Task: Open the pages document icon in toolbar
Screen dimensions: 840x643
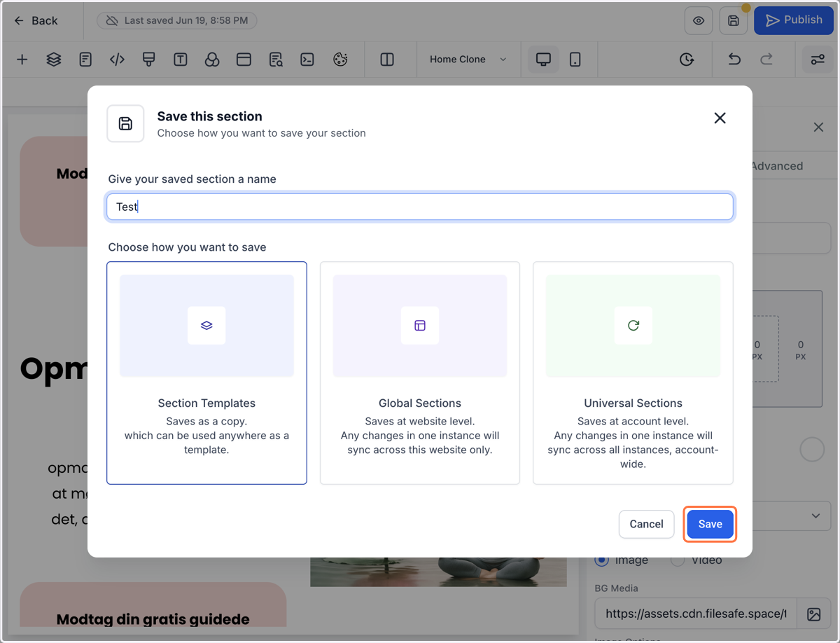Action: tap(85, 60)
